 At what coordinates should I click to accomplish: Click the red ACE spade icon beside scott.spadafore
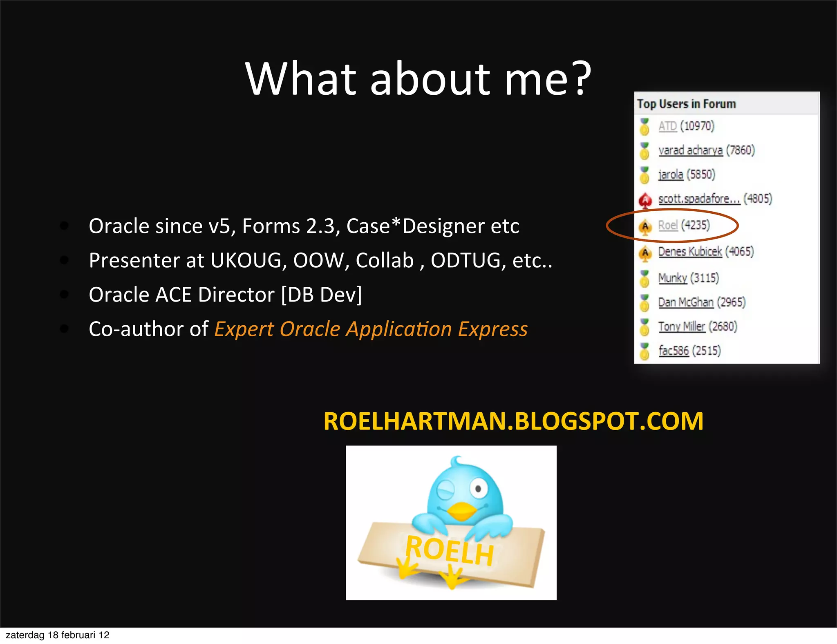(645, 200)
